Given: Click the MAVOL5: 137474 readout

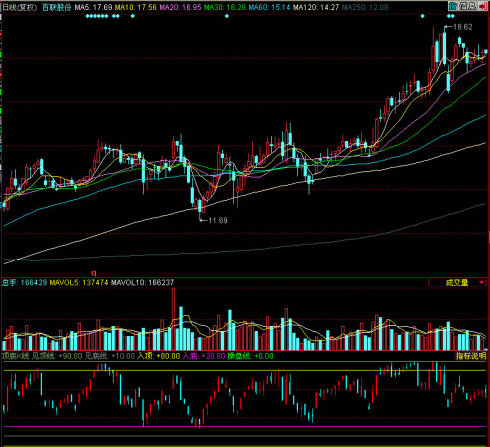Looking at the screenshot, I should (x=79, y=283).
